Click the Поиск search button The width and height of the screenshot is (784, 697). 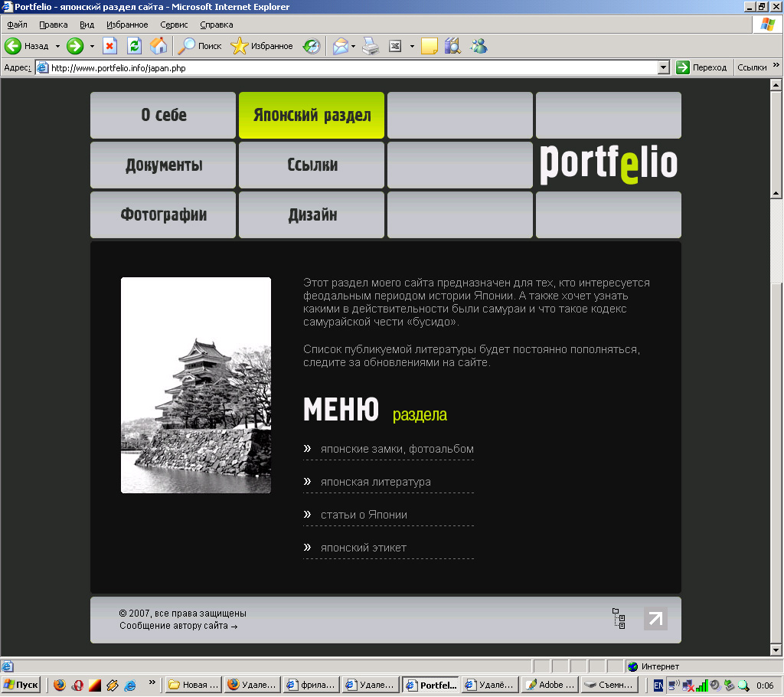pyautogui.click(x=200, y=46)
